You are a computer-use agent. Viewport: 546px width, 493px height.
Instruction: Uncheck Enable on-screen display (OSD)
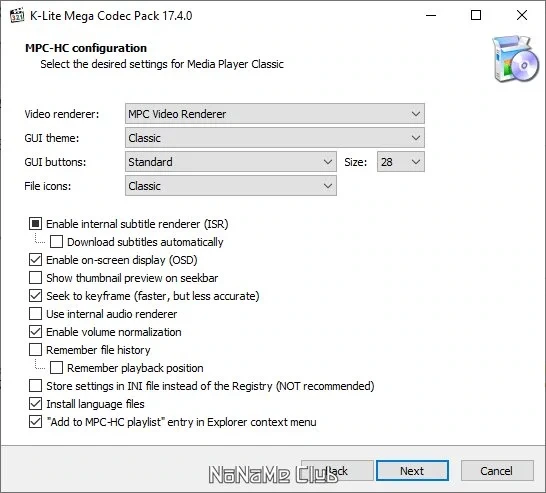pyautogui.click(x=36, y=260)
